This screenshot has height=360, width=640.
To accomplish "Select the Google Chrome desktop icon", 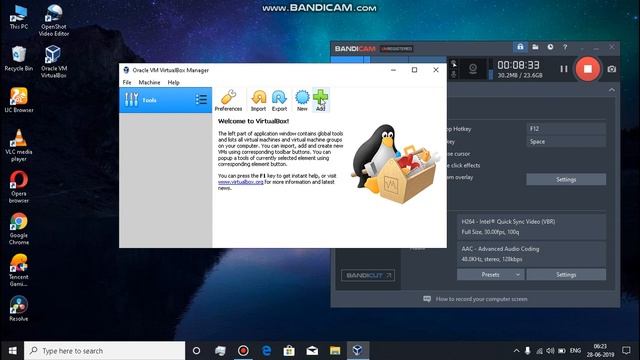I will [19, 229].
